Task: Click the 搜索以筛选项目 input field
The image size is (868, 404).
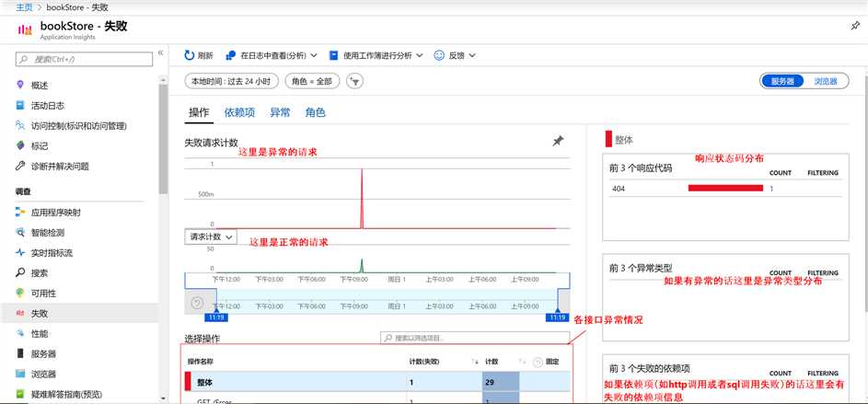Action: (475, 338)
